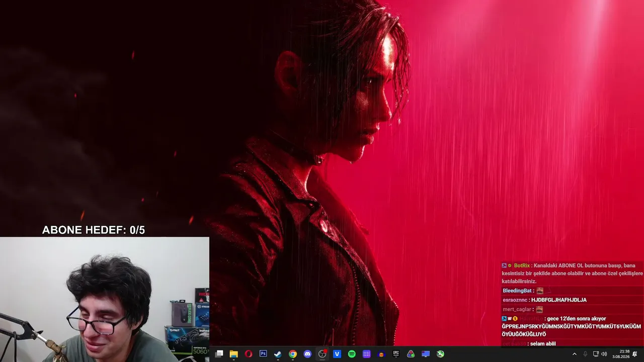
Task: Click the esraoznnc username in chat
Action: [x=515, y=300]
